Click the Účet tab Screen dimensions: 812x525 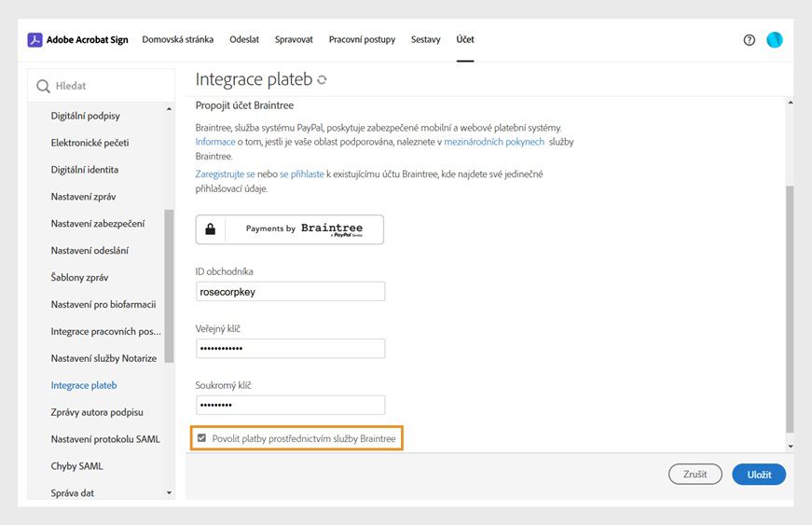[465, 39]
